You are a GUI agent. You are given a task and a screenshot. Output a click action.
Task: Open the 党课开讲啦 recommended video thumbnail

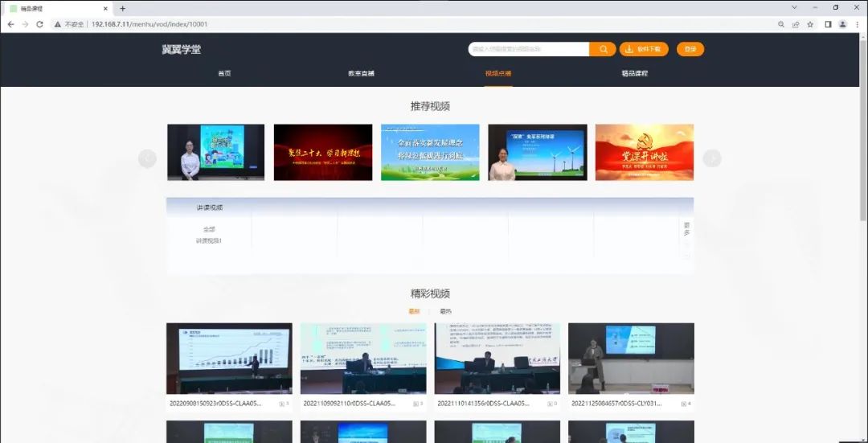point(644,152)
